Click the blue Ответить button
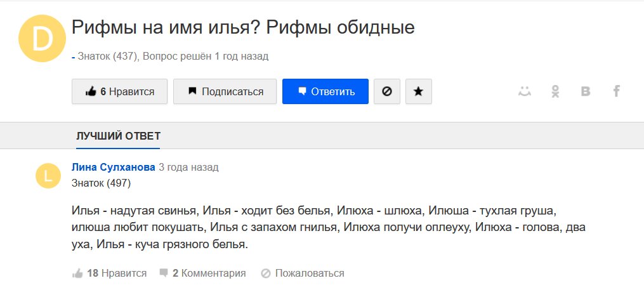Image resolution: width=644 pixels, height=297 pixels. [325, 91]
